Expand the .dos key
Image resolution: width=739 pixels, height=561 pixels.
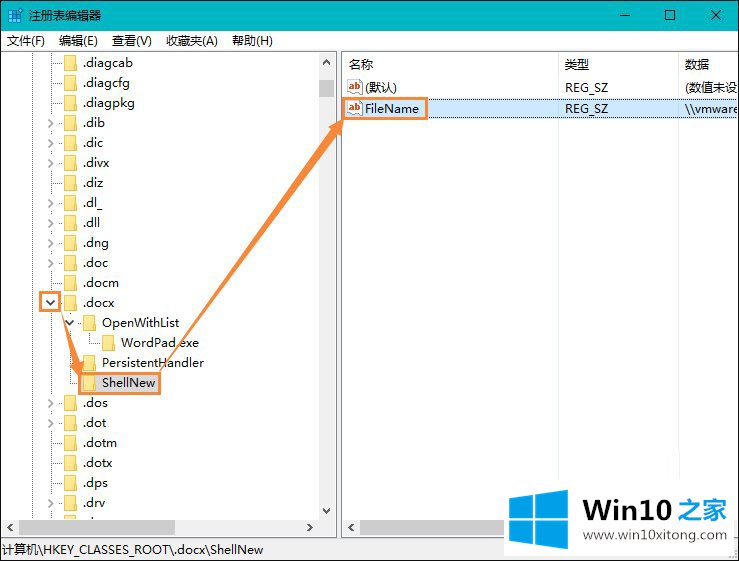51,403
